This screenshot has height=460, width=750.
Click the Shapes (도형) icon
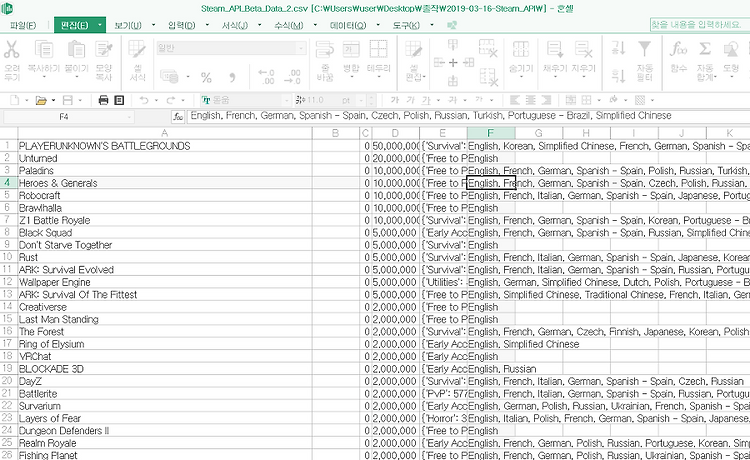(x=731, y=49)
